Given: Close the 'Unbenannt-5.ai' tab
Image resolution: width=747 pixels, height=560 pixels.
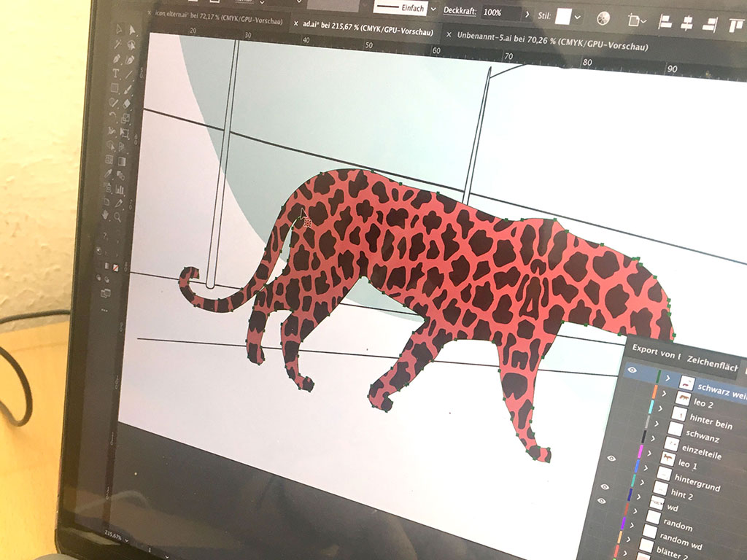Looking at the screenshot, I should (x=449, y=34).
